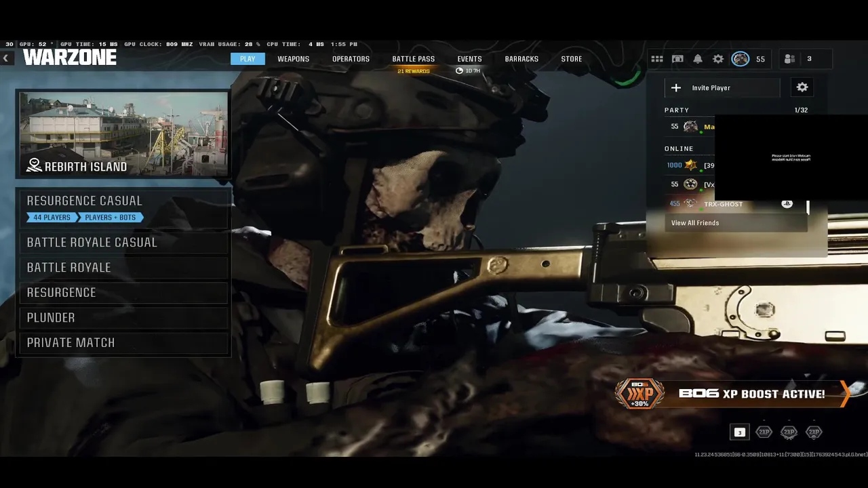Click the back arrow beside the WARZONE logo
This screenshot has height=488, width=868.
(5, 58)
